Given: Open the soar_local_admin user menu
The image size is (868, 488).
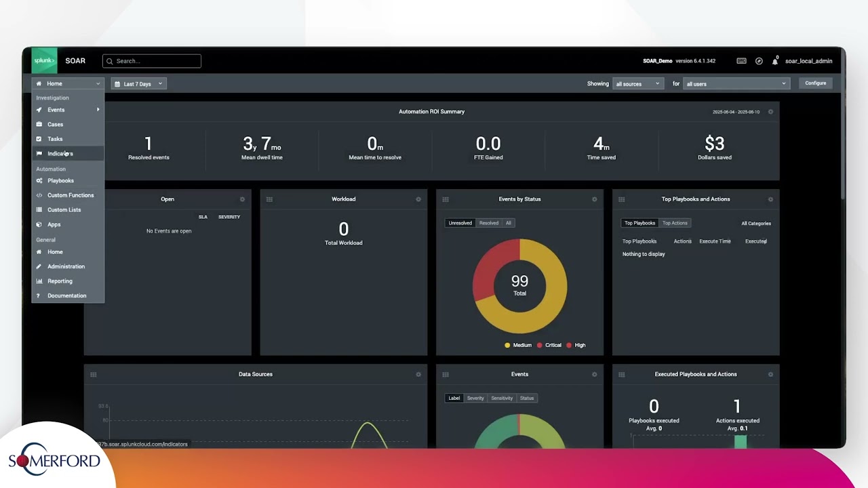Looking at the screenshot, I should point(808,61).
